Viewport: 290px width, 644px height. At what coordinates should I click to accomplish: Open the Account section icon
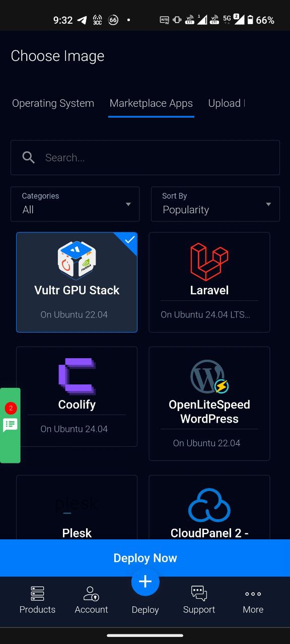[91, 594]
